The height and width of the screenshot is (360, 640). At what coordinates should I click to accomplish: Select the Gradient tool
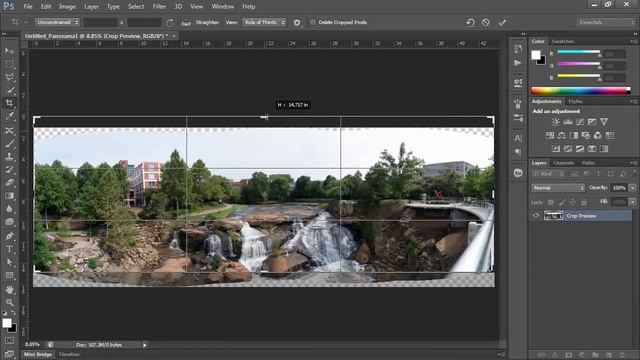click(9, 196)
